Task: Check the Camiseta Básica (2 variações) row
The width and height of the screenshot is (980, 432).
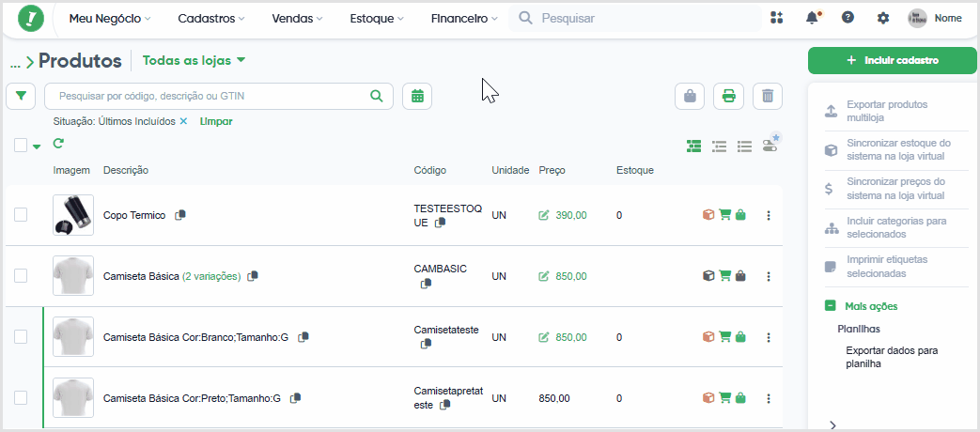Action: tap(21, 276)
